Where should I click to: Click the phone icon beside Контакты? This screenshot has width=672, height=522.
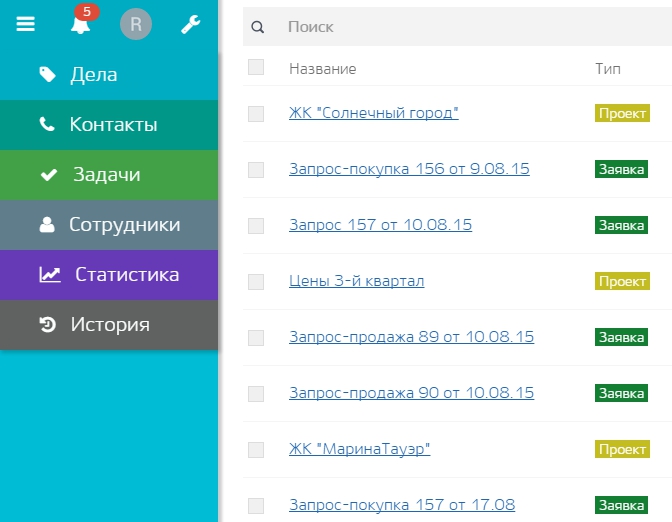(x=47, y=124)
